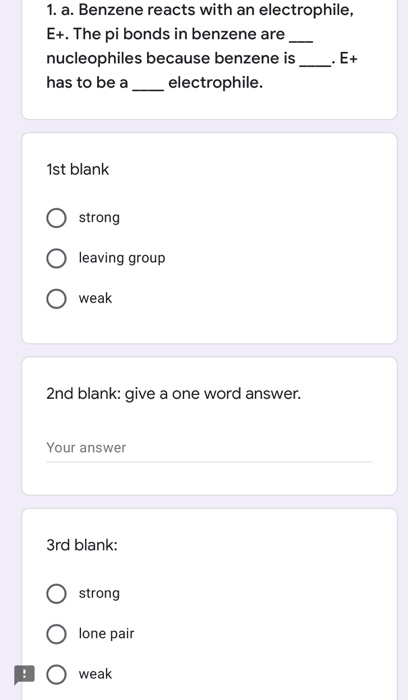
Task: Click the '2nd blank: give a one word answer' heading
Action: tap(174, 394)
